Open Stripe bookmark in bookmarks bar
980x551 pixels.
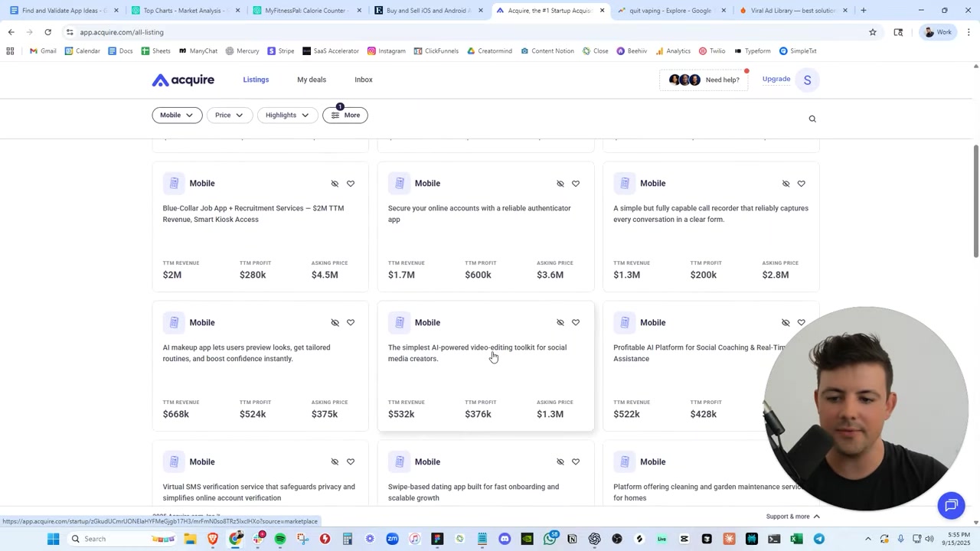tap(280, 51)
